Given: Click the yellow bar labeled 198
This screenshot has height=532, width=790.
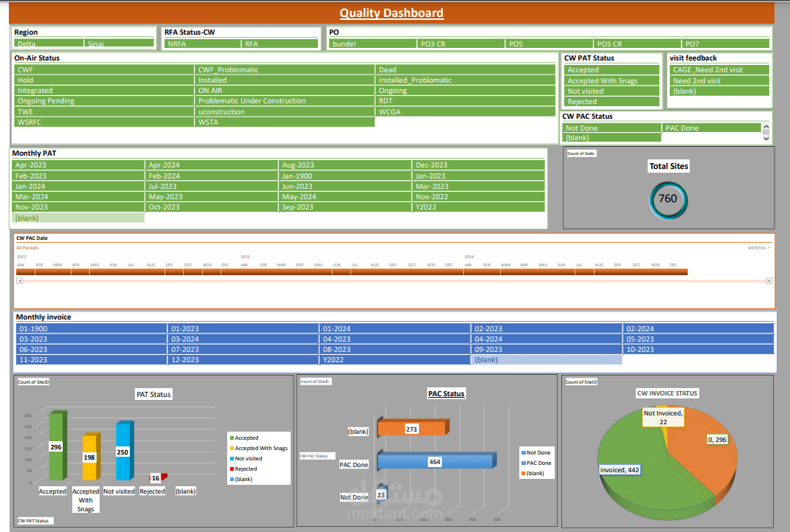Looking at the screenshot, I should coord(91,457).
